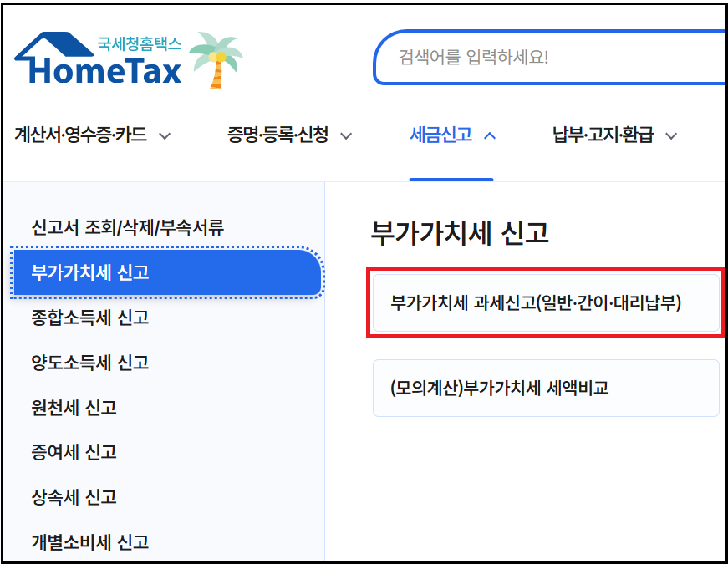Viewport: 728px width, 564px height.
Task: Open 증여세 신고 sidebar item
Action: [74, 452]
